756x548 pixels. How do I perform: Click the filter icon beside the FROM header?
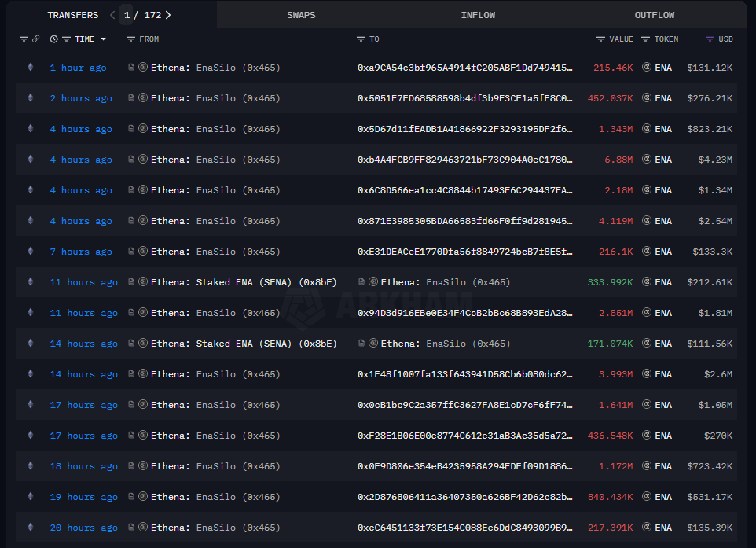click(130, 39)
